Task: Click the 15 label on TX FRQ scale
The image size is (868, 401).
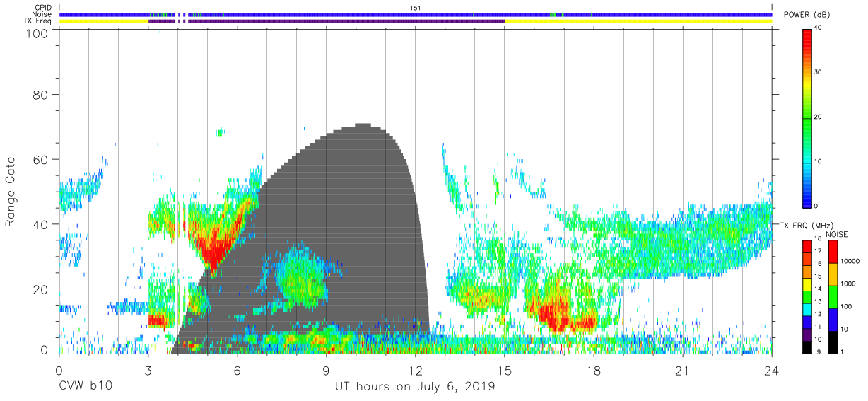Action: click(817, 276)
